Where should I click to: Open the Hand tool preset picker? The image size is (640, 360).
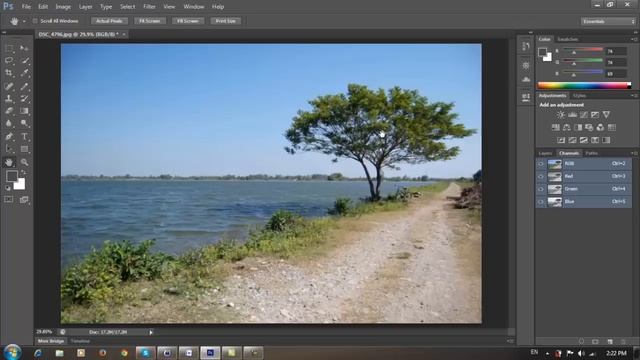click(x=24, y=21)
